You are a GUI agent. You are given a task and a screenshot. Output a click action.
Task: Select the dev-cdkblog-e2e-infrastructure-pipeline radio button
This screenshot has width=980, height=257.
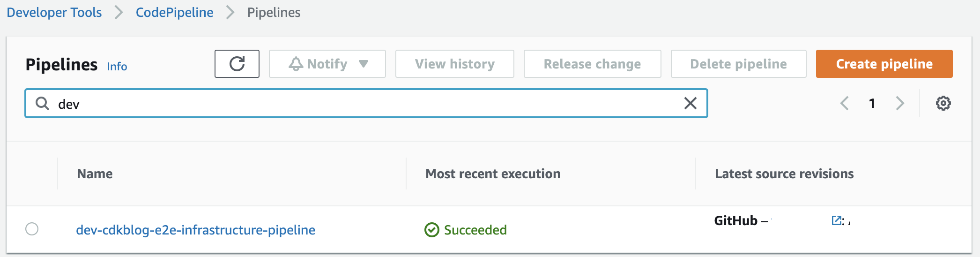[32, 229]
